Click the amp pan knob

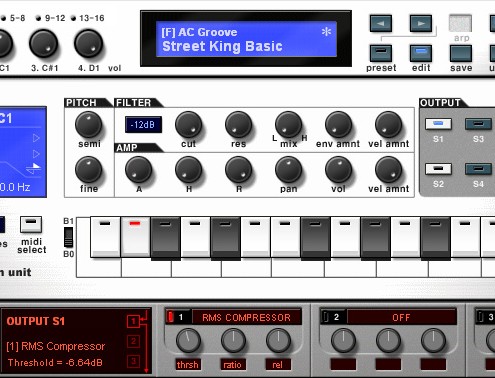point(288,170)
